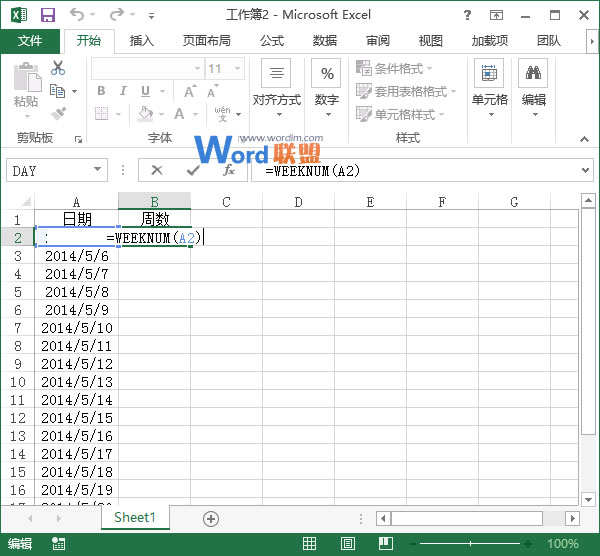Viewport: 600px width, 556px height.
Task: Click the Decrease Font Size icon
Action: [x=213, y=91]
